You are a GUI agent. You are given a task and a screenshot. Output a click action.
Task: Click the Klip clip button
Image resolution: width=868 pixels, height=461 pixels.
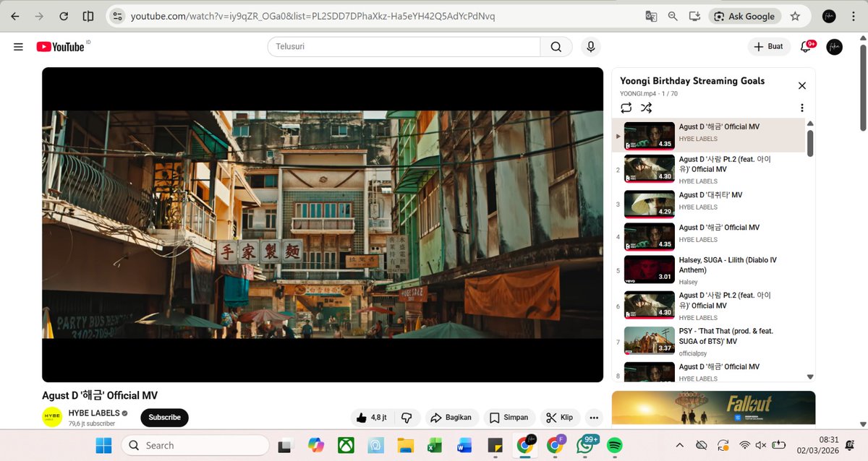560,418
